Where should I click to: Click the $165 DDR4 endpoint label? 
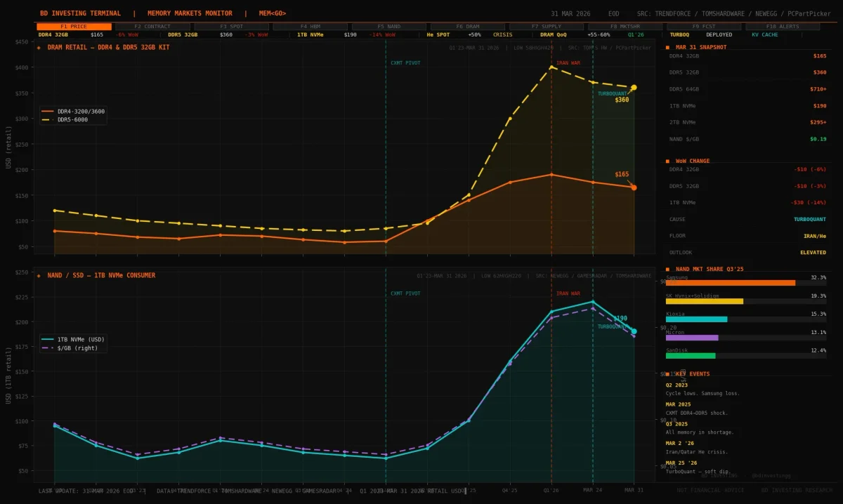622,174
